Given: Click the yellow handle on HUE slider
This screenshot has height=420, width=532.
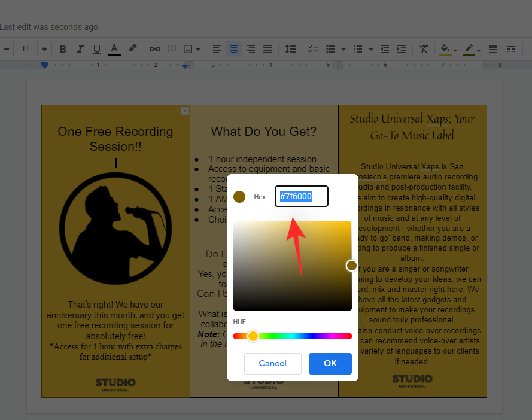Looking at the screenshot, I should [253, 336].
